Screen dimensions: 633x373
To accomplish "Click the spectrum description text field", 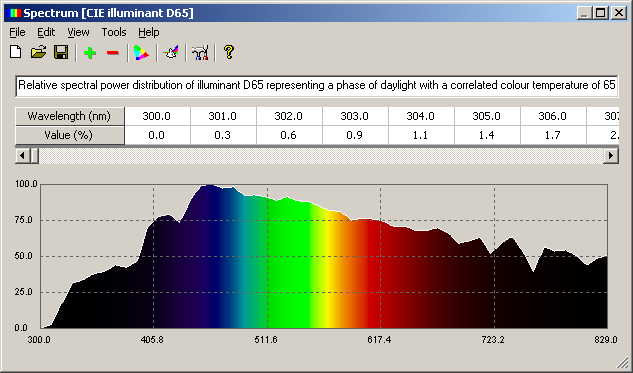I will [x=317, y=86].
